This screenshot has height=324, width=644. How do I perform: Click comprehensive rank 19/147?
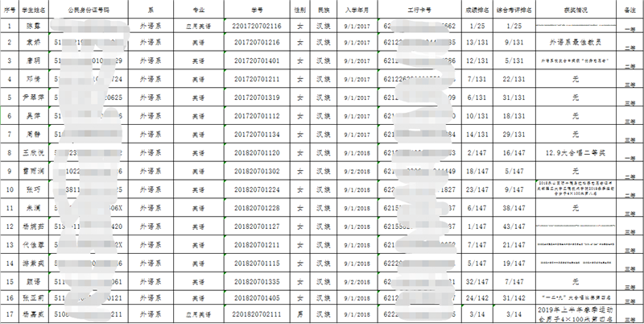pyautogui.click(x=514, y=263)
